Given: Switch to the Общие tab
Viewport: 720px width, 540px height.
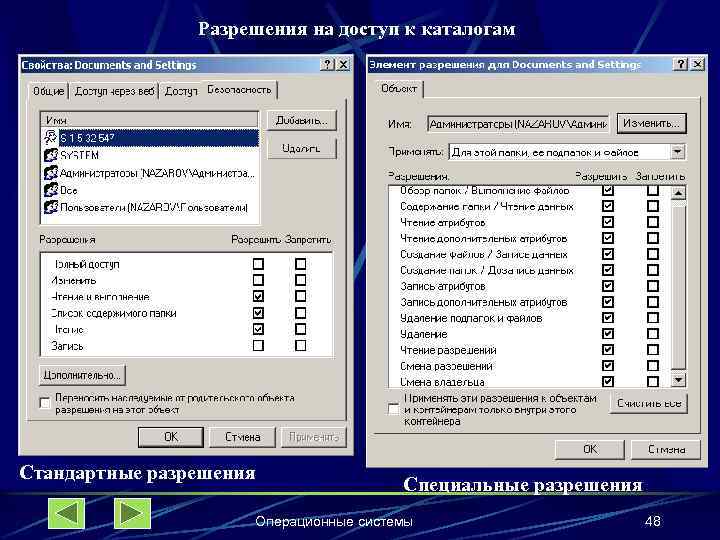Looking at the screenshot, I should point(48,91).
